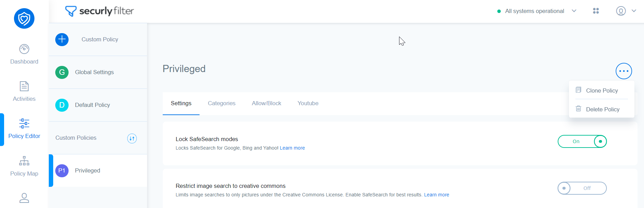This screenshot has height=208, width=644.
Task: Open the Activities section
Action: pyautogui.click(x=24, y=92)
